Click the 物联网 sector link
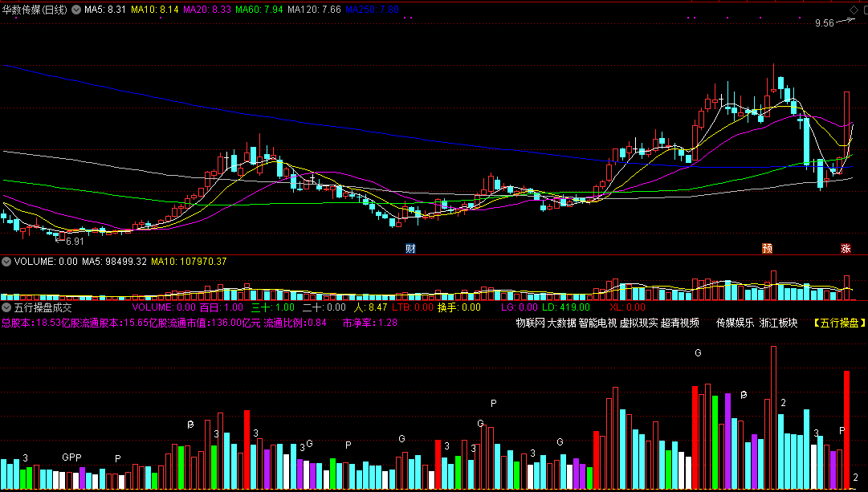Screen dimensions: 868x492 530,323
